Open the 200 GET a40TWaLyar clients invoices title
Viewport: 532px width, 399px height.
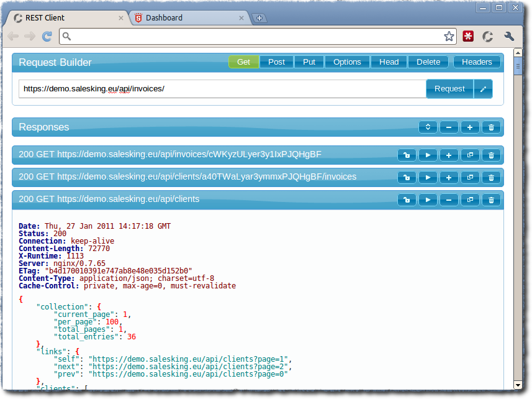187,177
